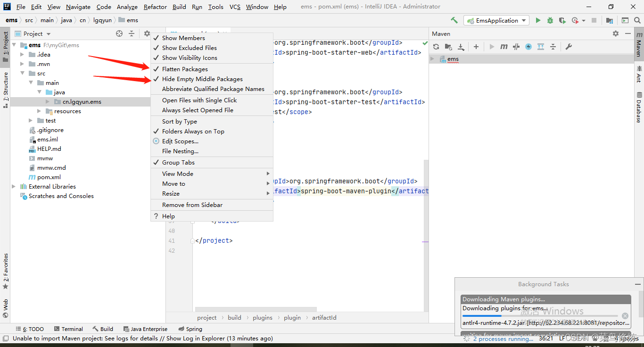Click Edit Scopes... menu entry

212,141
